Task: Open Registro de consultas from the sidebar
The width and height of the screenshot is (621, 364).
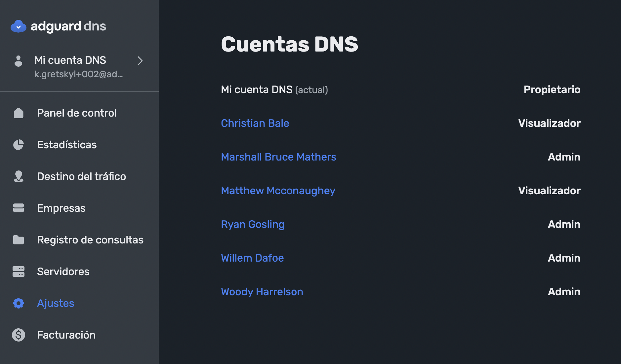Action: point(90,240)
